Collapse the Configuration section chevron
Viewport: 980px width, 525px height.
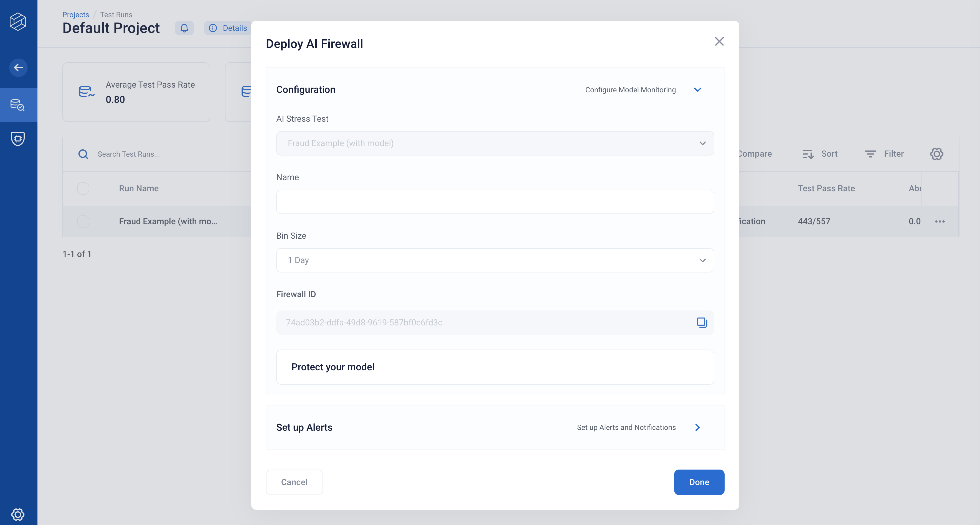pos(697,90)
